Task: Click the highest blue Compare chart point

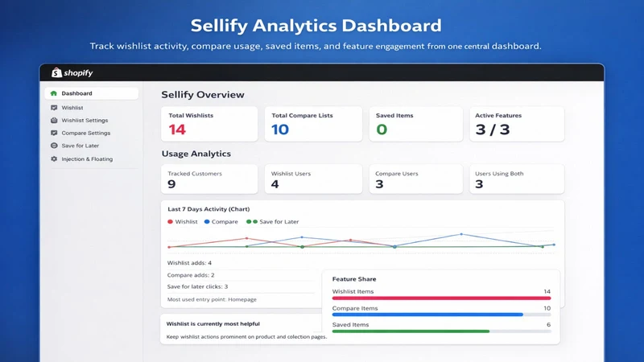Action: pyautogui.click(x=461, y=234)
